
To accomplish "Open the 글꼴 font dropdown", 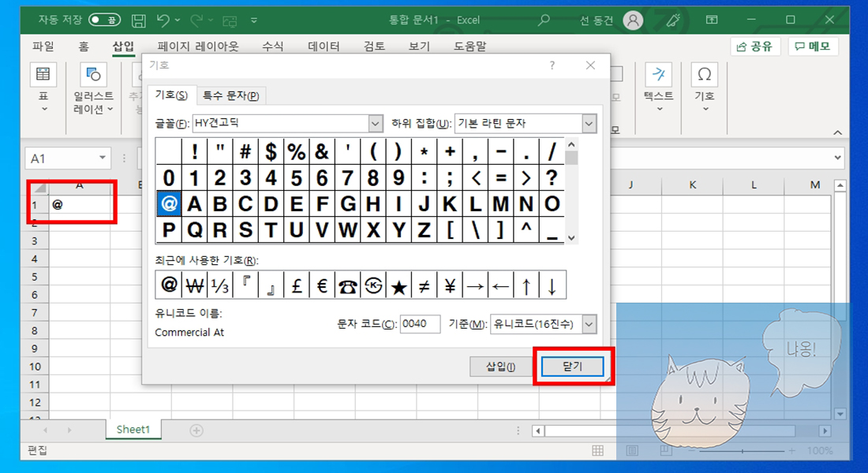I will tap(376, 123).
